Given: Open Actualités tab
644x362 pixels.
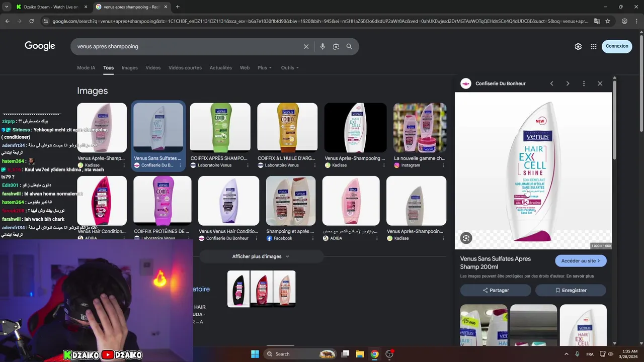Looking at the screenshot, I should point(220,68).
